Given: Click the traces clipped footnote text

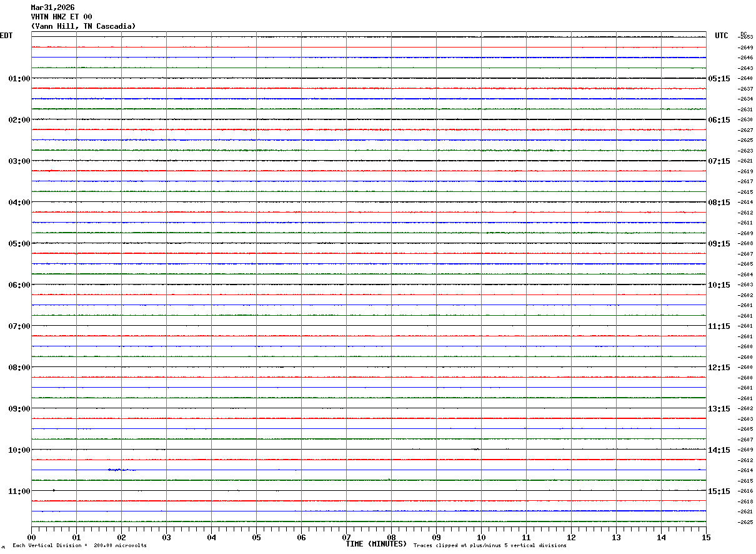Looking at the screenshot, I should point(490,546).
